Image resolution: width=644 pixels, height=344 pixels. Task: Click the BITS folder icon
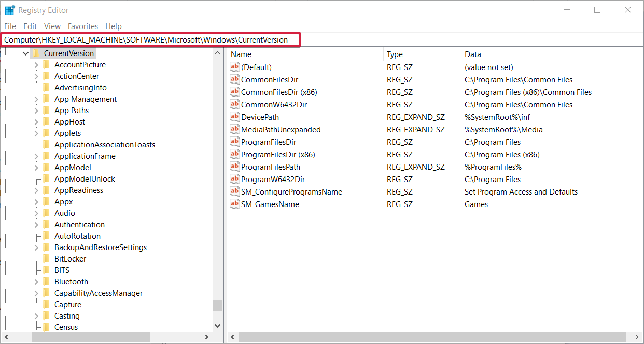click(46, 270)
